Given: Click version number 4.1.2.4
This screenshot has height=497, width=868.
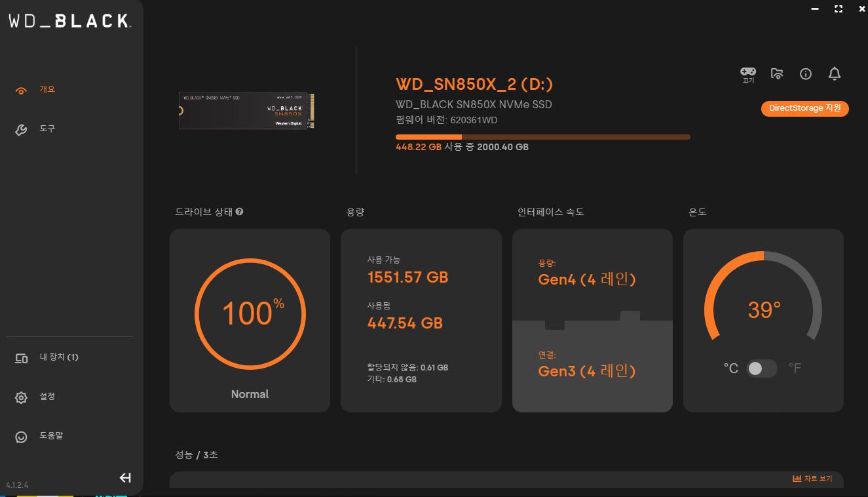Looking at the screenshot, I should (17, 485).
